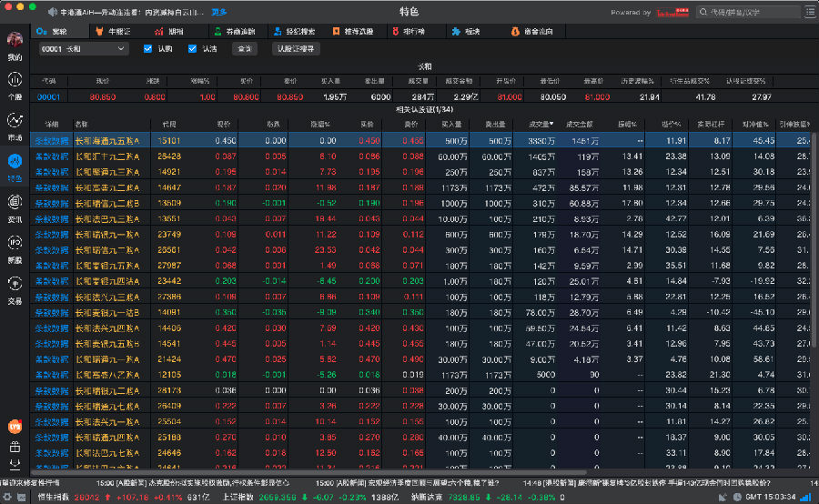Screen dimensions: 819x504
Task: Sort by the 涨幅% column header
Action: point(320,125)
